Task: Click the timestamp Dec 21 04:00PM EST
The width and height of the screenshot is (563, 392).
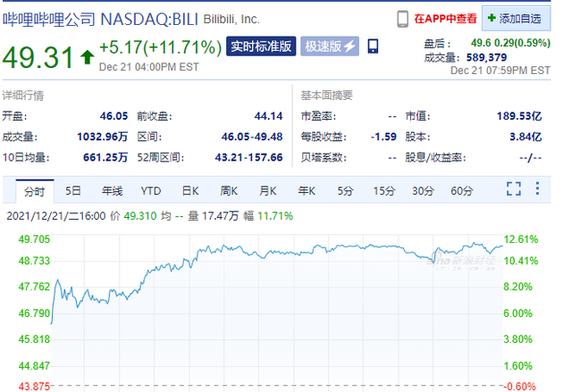Action: (x=148, y=67)
